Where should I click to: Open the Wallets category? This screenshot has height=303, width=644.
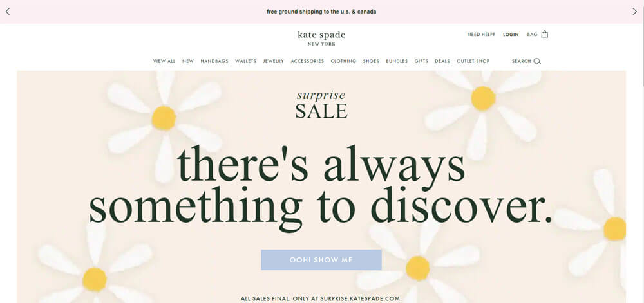click(x=245, y=61)
